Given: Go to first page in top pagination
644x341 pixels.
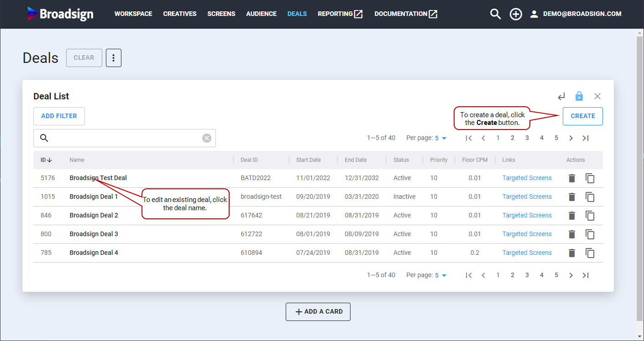Looking at the screenshot, I should pyautogui.click(x=469, y=138).
